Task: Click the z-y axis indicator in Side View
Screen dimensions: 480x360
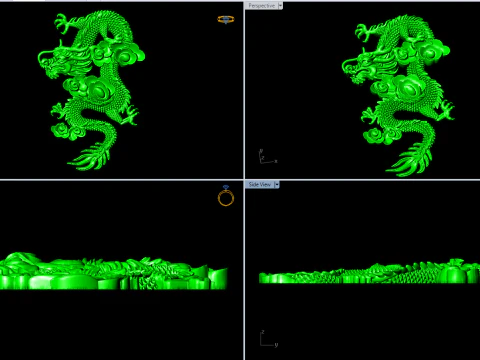Action: pyautogui.click(x=269, y=339)
